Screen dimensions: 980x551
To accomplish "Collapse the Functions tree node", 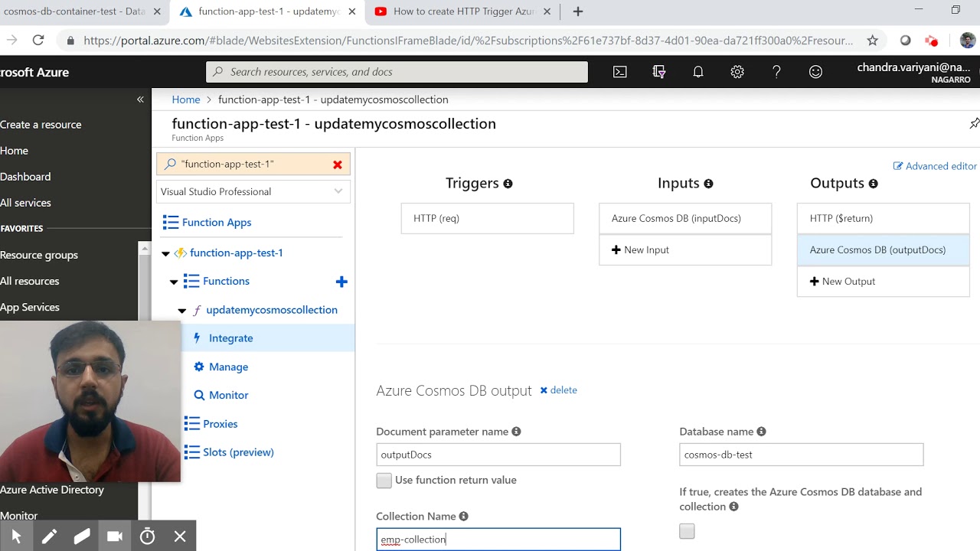I will (x=174, y=282).
